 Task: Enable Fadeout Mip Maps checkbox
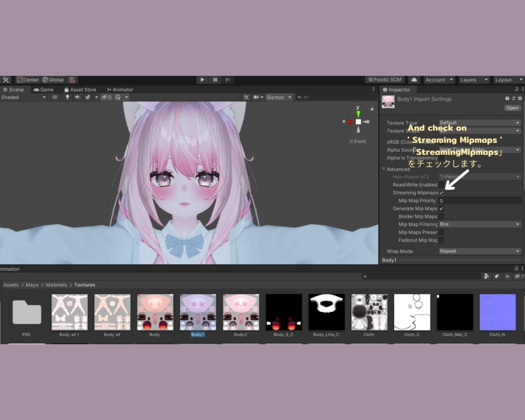pos(441,240)
